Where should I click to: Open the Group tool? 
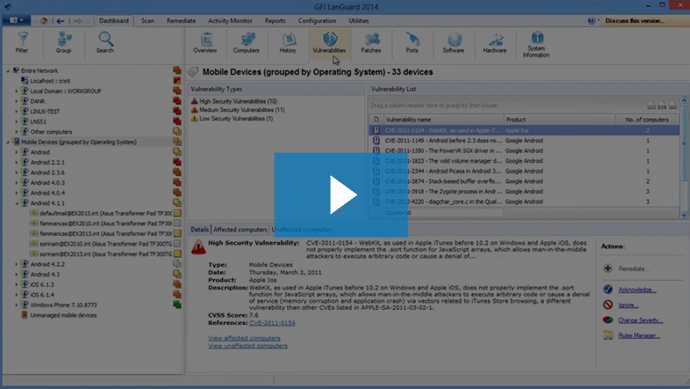[63, 43]
